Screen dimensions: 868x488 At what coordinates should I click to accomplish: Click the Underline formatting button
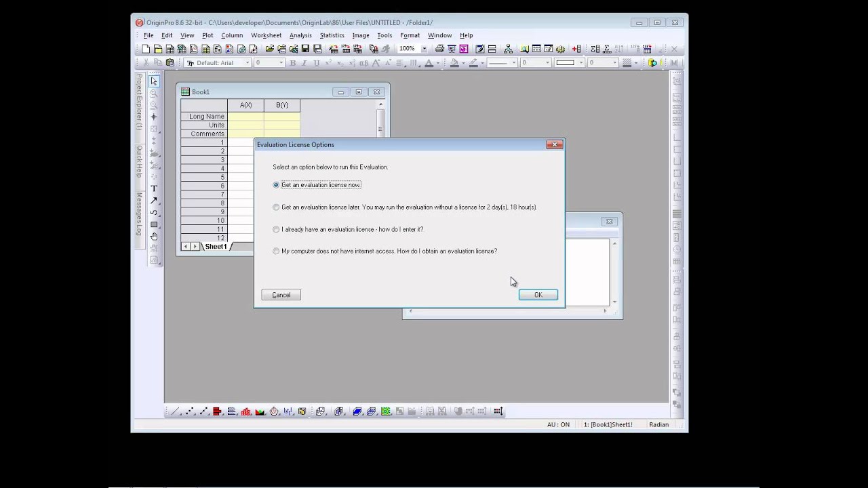click(x=316, y=62)
